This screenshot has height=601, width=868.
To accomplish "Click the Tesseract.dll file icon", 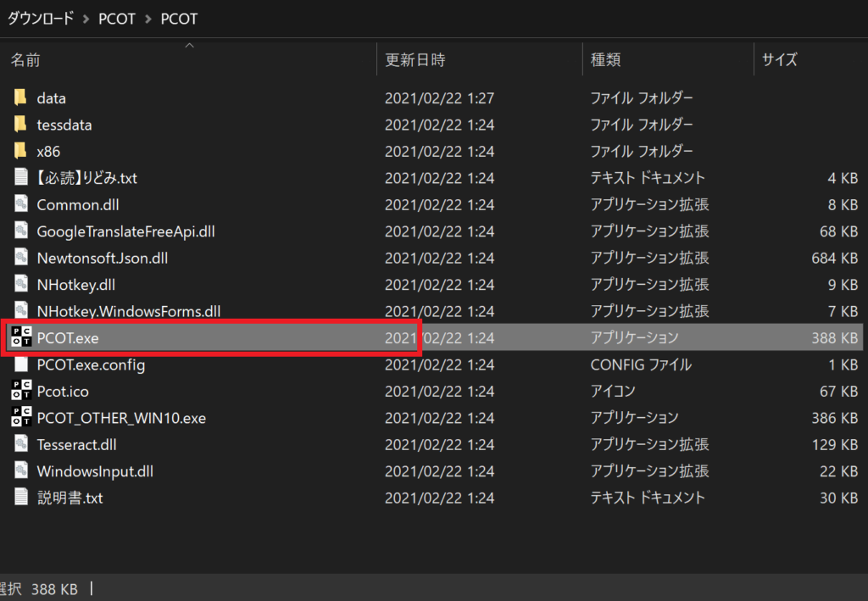I will pyautogui.click(x=21, y=444).
